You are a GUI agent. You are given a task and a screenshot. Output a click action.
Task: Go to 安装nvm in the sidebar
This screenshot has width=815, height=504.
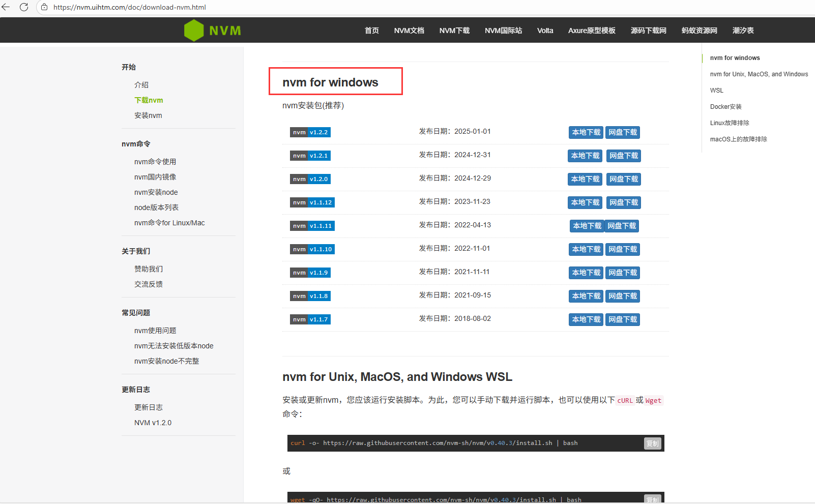(x=148, y=115)
